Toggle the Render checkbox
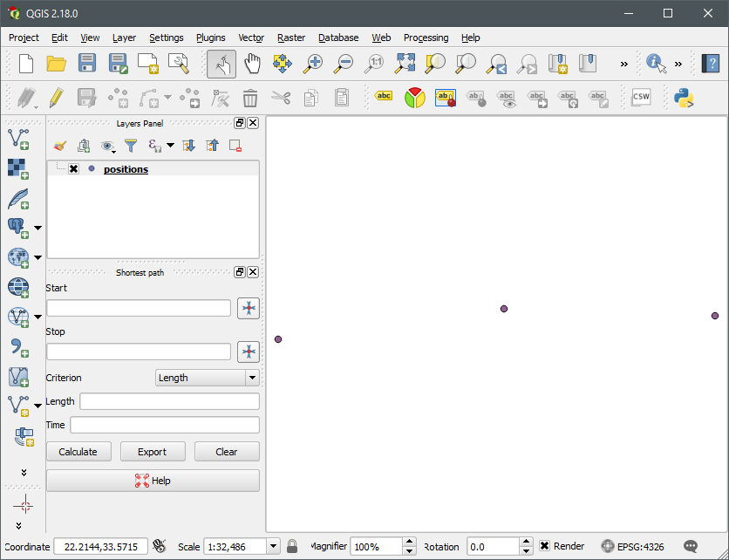Viewport: 729px width, 560px height. point(544,546)
